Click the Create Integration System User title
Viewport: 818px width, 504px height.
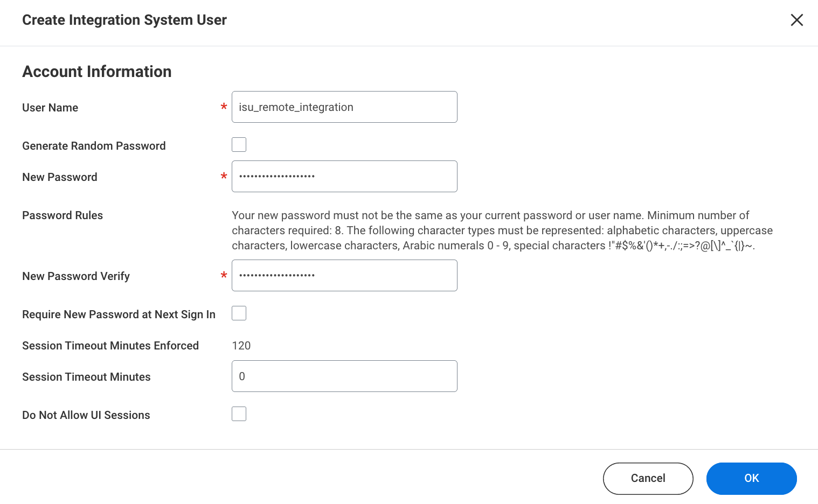coord(124,20)
